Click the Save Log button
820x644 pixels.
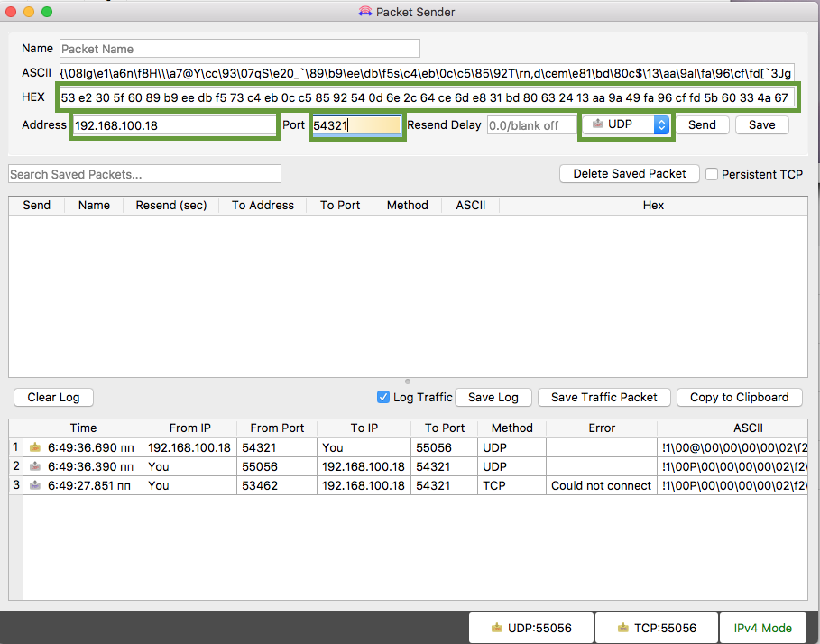493,397
